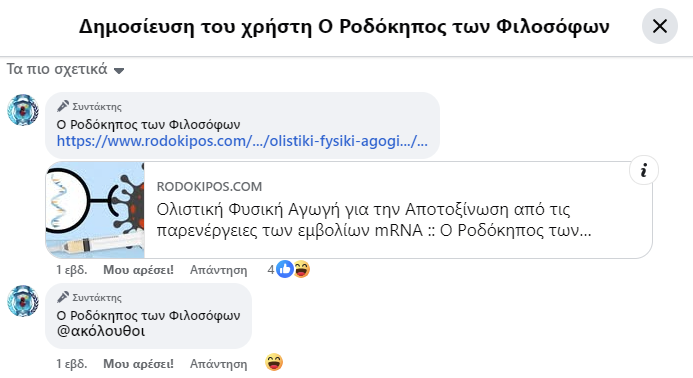Open the profile avatar of the second comment
Screen dimensions: 693x378
click(23, 301)
